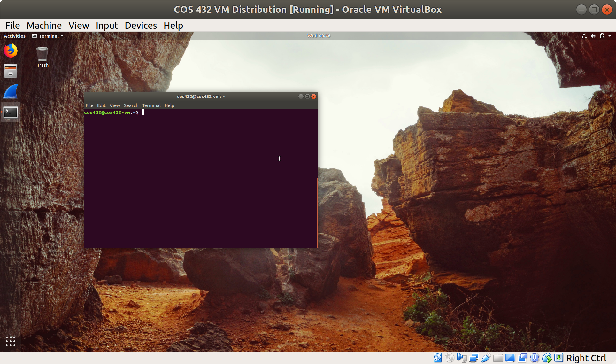Open Firefox from the Ubuntu dock
Image resolution: width=616 pixels, height=364 pixels.
[x=11, y=51]
